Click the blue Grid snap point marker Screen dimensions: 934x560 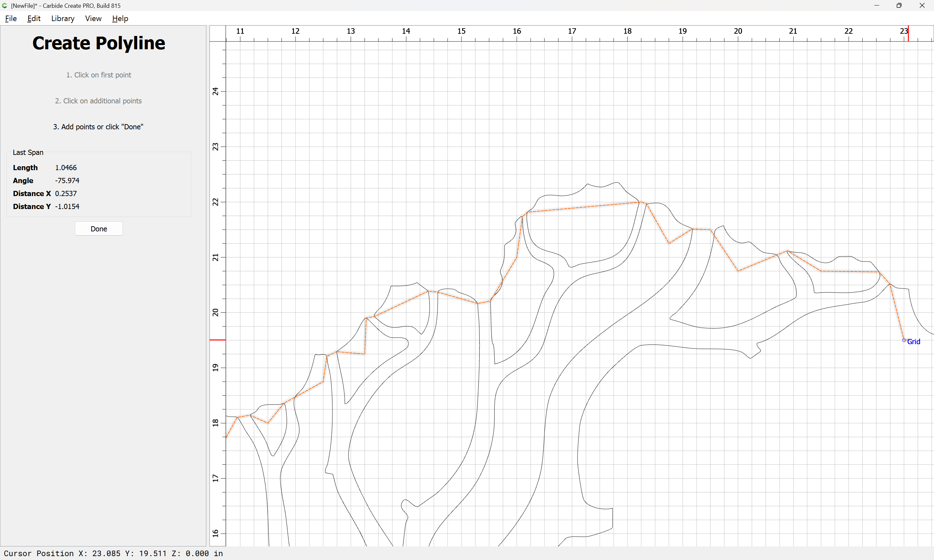[904, 340]
